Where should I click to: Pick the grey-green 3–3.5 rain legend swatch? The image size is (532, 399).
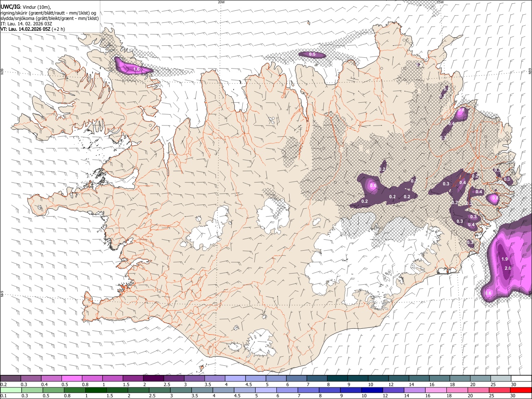point(180,390)
